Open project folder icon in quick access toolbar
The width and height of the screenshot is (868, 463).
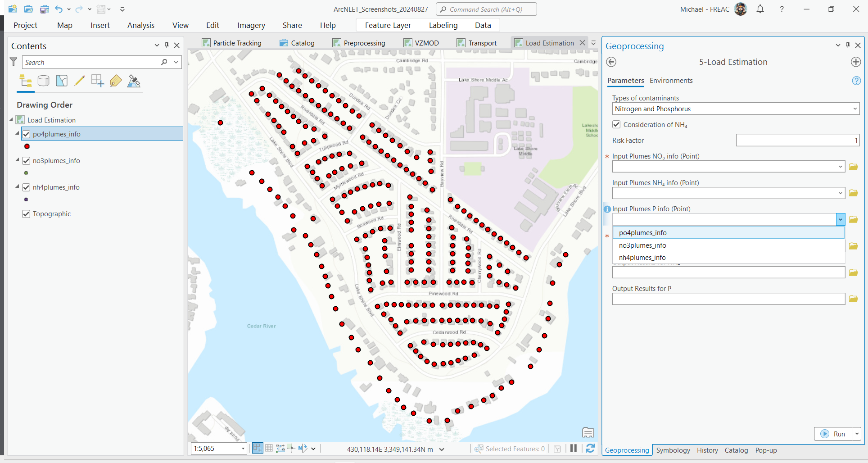click(x=28, y=9)
